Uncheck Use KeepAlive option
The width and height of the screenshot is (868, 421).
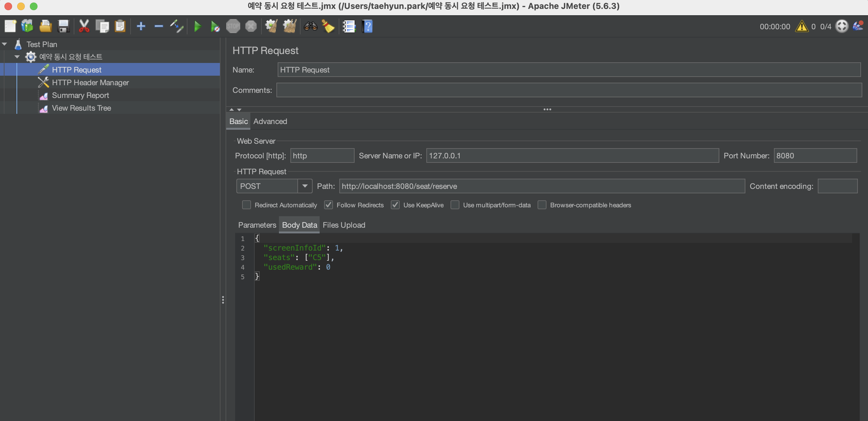click(x=395, y=205)
